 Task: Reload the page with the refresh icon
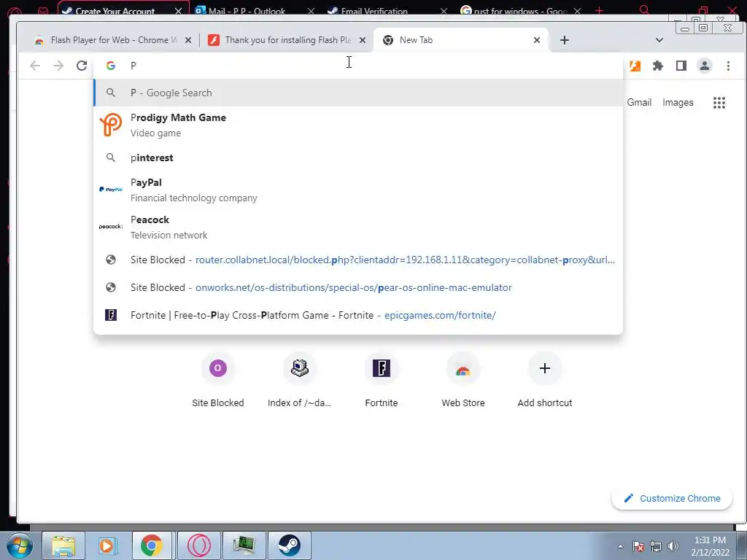point(82,66)
